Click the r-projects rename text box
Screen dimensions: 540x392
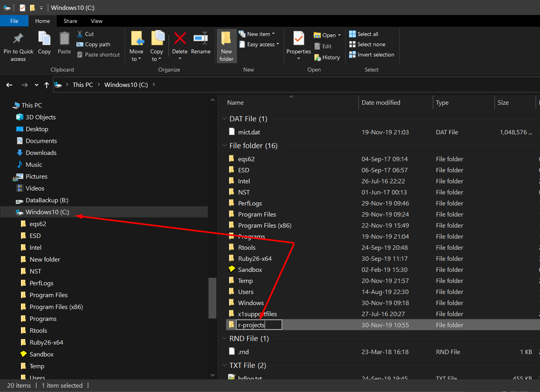click(x=259, y=325)
